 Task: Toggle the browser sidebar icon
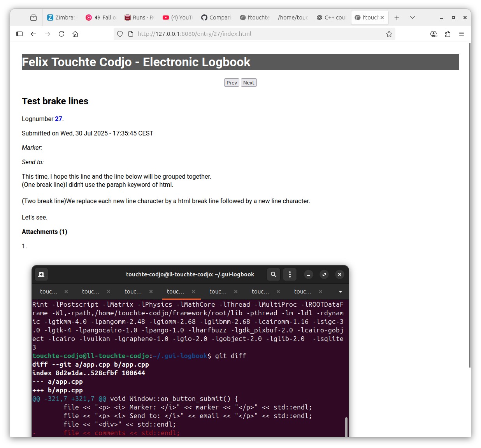19,34
